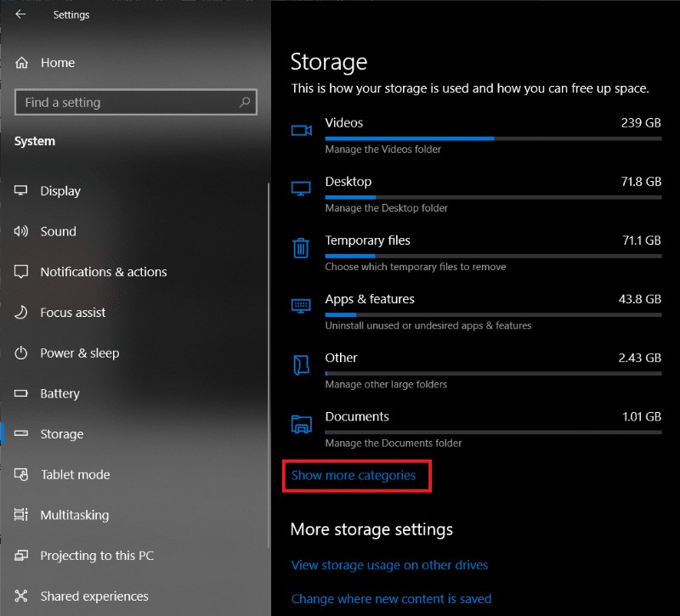Click 'Choose which temporary files to remove'
Image resolution: width=680 pixels, height=616 pixels.
click(416, 267)
